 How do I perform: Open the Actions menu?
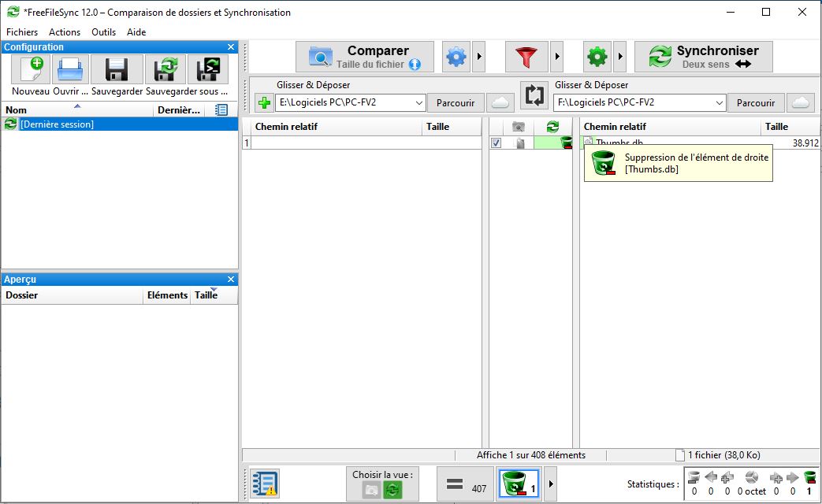tap(65, 32)
